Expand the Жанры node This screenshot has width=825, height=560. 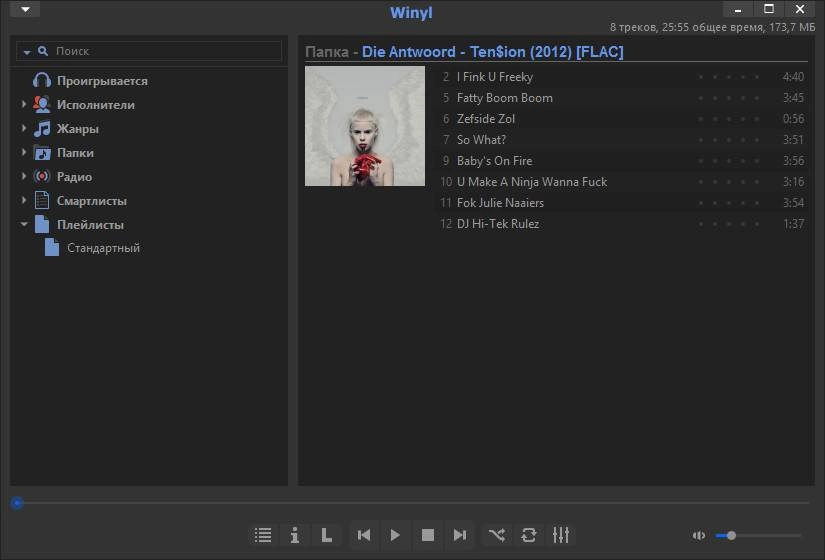pyautogui.click(x=24, y=128)
